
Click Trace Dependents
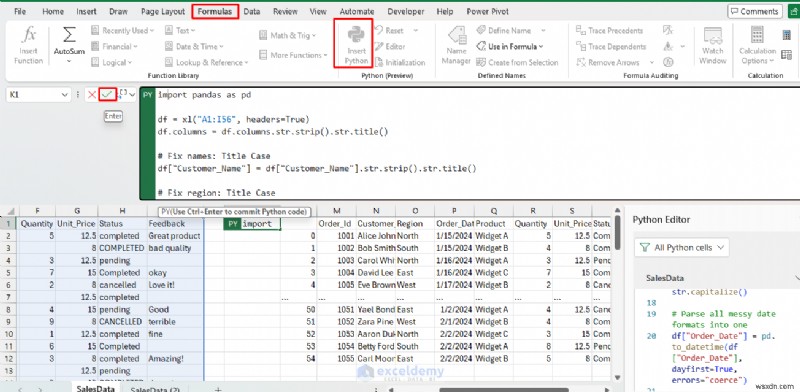(x=611, y=46)
